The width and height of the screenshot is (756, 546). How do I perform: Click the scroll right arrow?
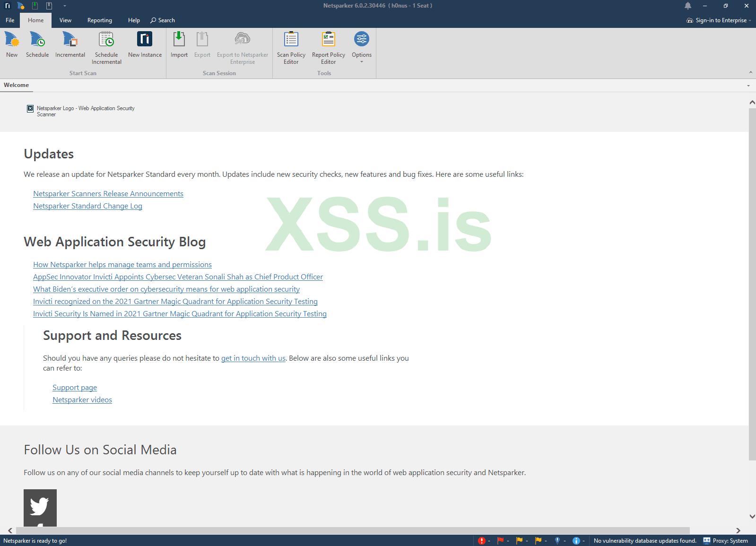click(x=738, y=530)
